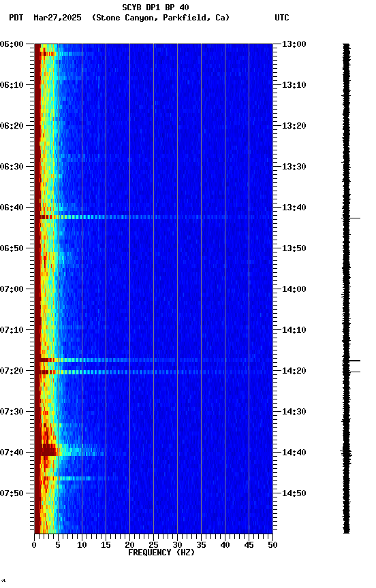Screen dimensions: 376x588
Task: Click the '0' frequency axis tick label
Action: tap(34, 545)
